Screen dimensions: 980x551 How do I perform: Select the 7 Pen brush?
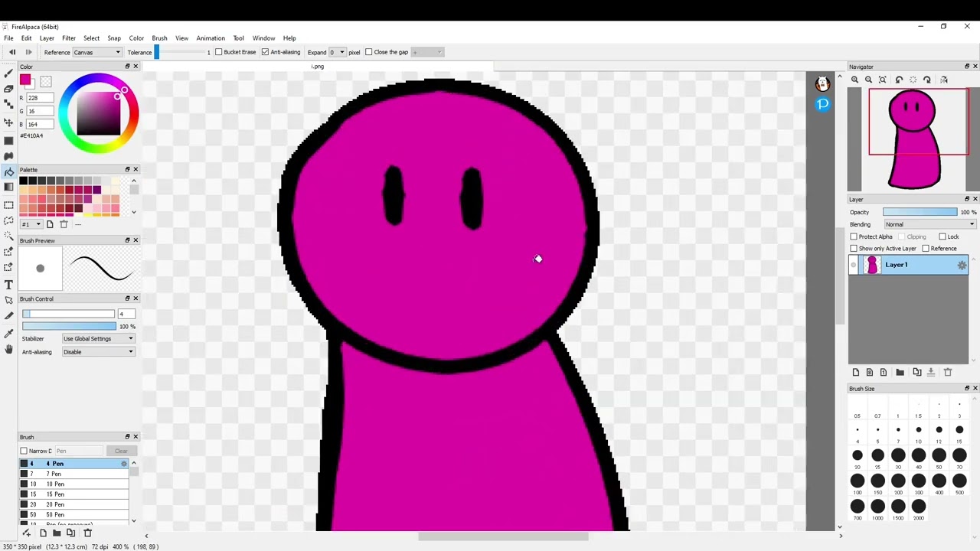[74, 474]
